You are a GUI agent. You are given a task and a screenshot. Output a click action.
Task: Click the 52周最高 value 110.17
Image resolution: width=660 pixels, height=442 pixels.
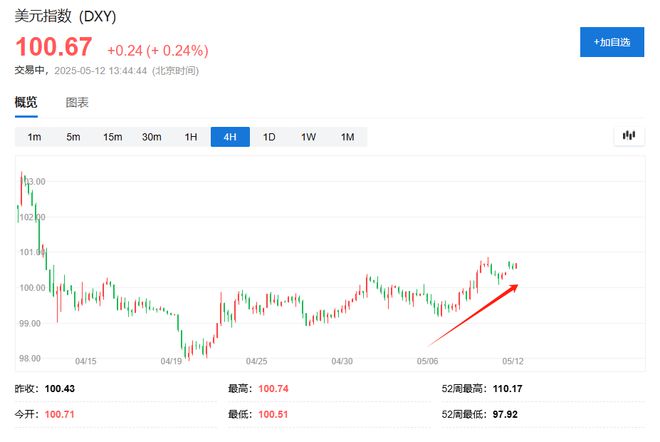click(508, 388)
